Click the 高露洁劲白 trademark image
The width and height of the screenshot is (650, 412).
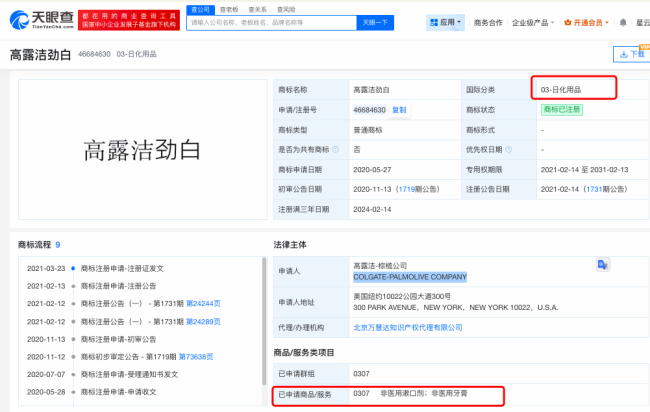point(143,150)
